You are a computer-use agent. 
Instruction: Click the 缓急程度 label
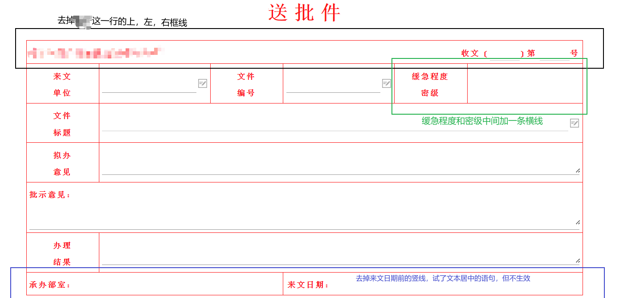click(x=430, y=76)
